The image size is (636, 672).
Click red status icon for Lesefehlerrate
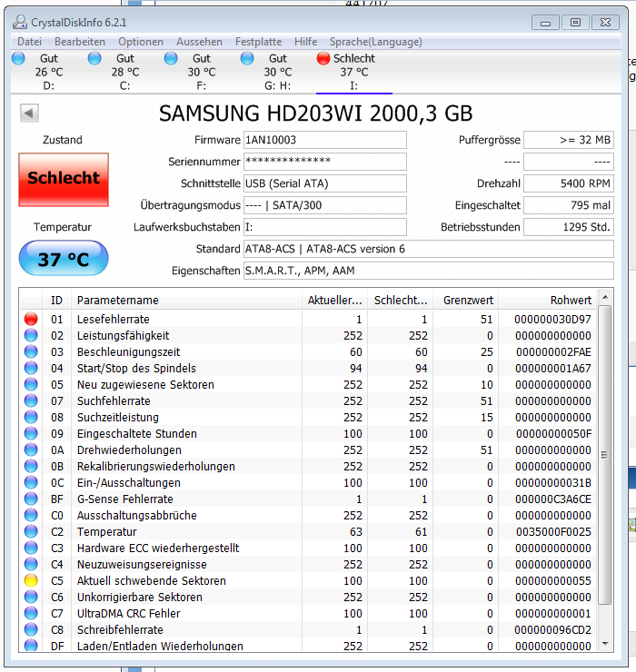coord(31,319)
